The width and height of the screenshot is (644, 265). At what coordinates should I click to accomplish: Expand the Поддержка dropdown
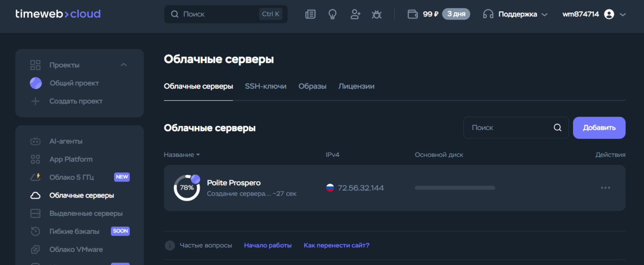[x=523, y=14]
